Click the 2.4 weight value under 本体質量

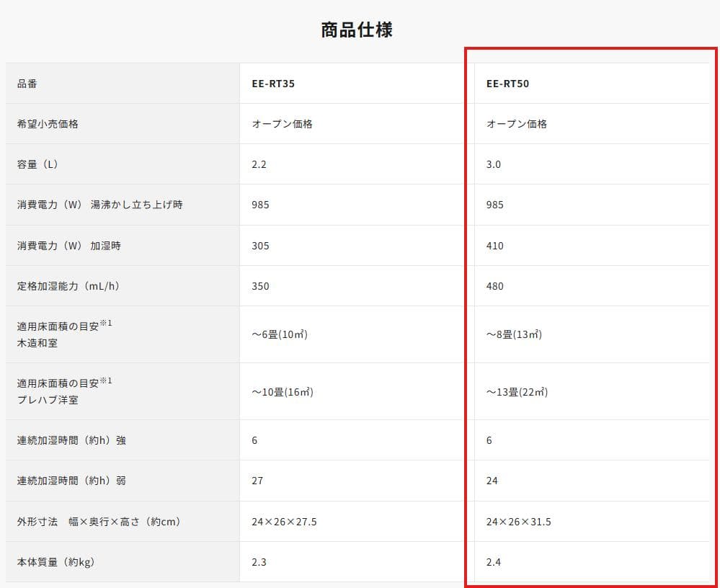coord(493,561)
